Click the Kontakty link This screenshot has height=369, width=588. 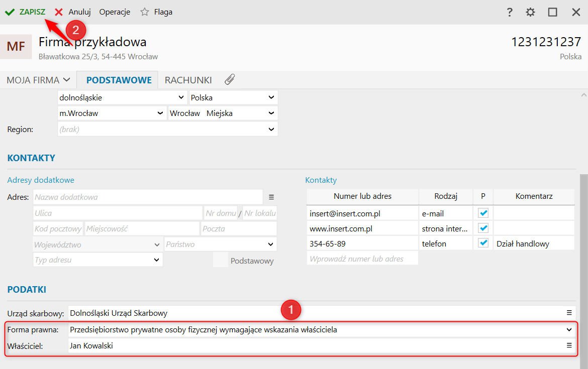[321, 180]
